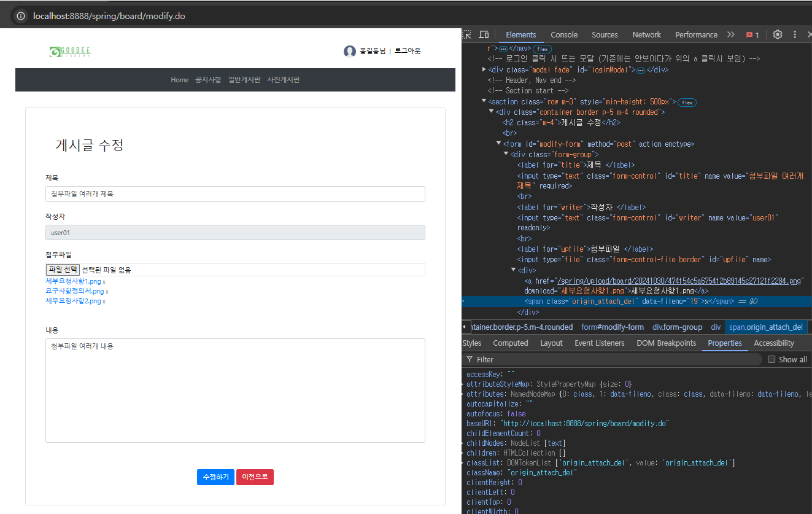Click the 파일 선택 file chooser button
Screen dimensions: 812x514
[x=63, y=270]
